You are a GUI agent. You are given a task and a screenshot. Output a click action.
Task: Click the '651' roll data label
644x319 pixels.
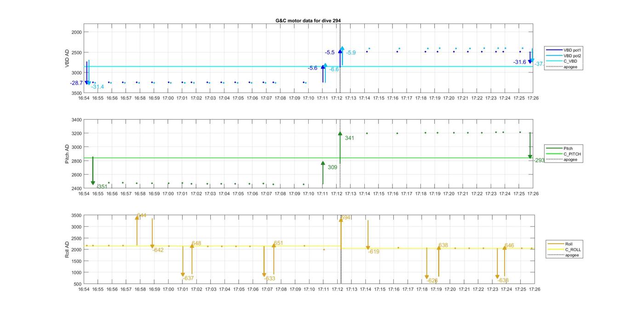click(x=278, y=243)
